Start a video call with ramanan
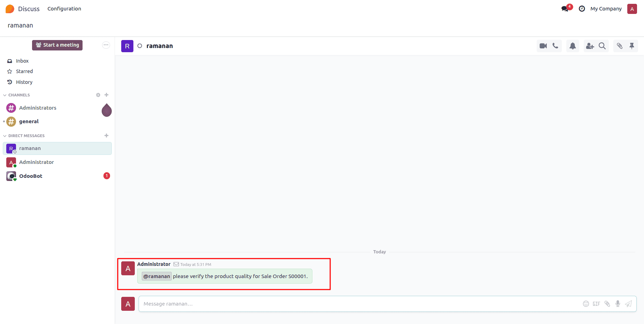 [x=543, y=46]
